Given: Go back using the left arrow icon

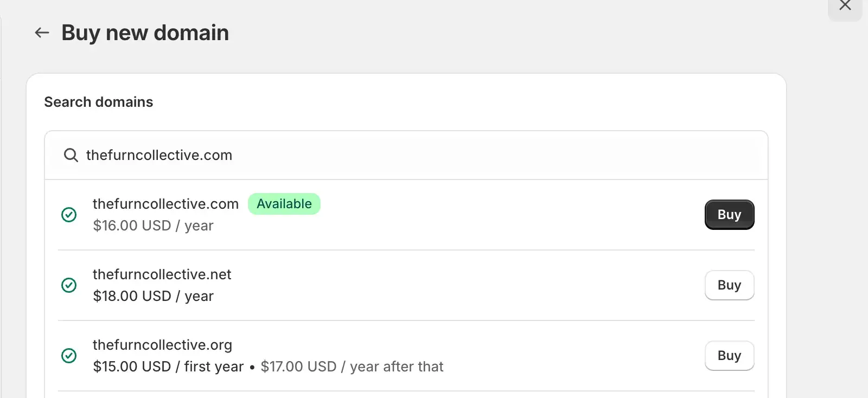Looking at the screenshot, I should pyautogui.click(x=42, y=33).
